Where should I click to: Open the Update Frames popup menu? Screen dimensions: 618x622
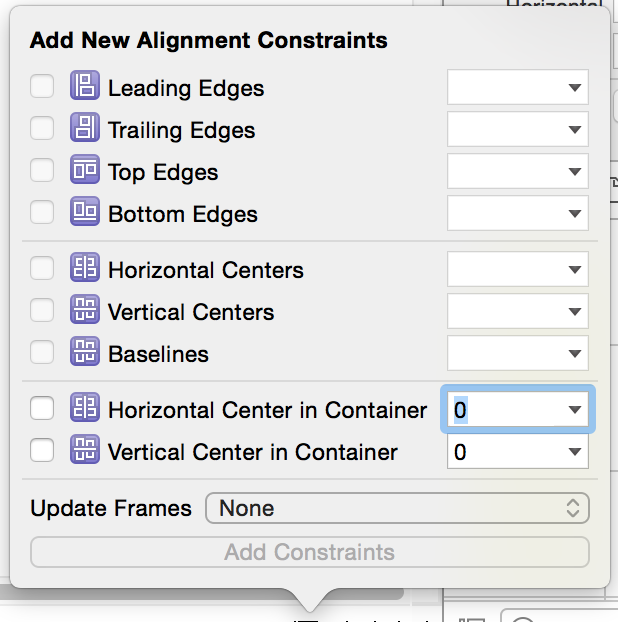(397, 508)
